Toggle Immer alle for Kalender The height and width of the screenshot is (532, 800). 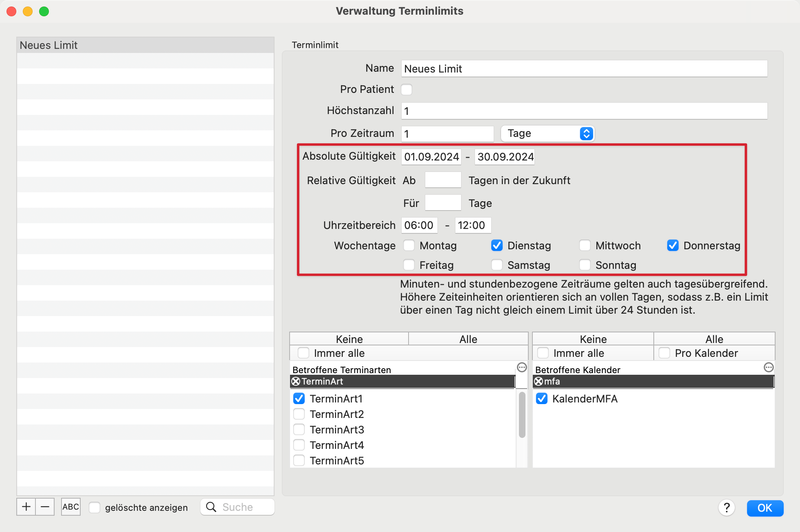(543, 353)
